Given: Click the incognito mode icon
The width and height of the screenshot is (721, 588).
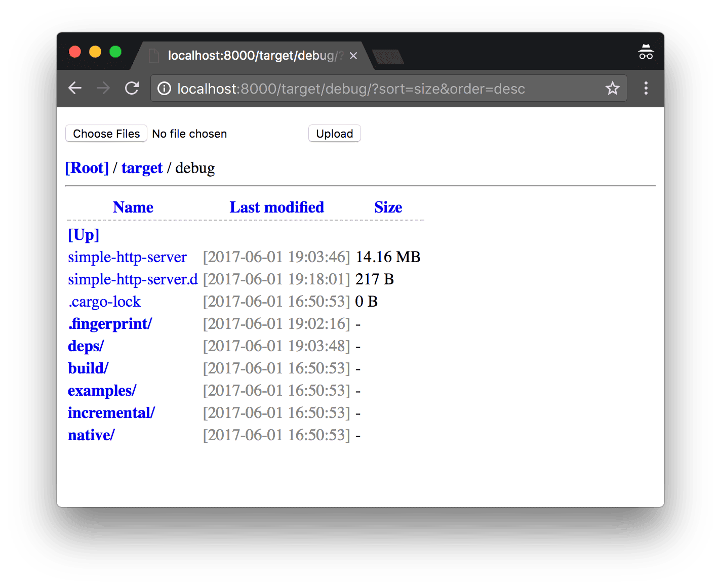Looking at the screenshot, I should click(x=645, y=51).
